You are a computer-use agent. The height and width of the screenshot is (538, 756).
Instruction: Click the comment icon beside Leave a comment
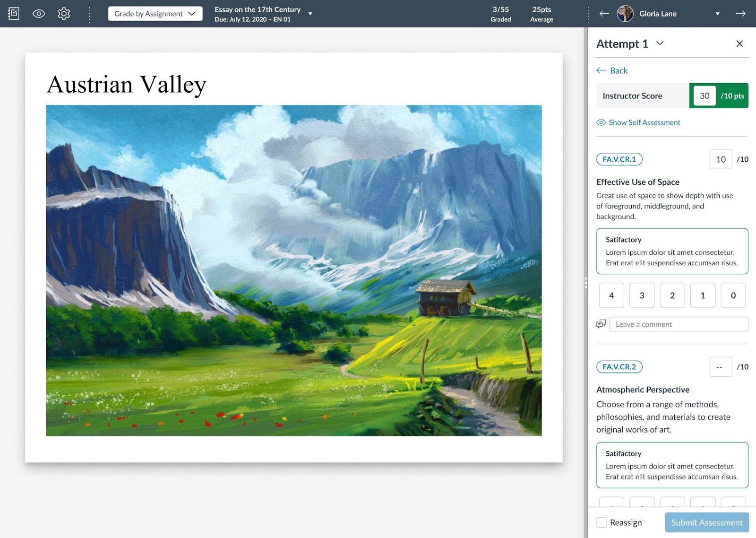(x=601, y=324)
